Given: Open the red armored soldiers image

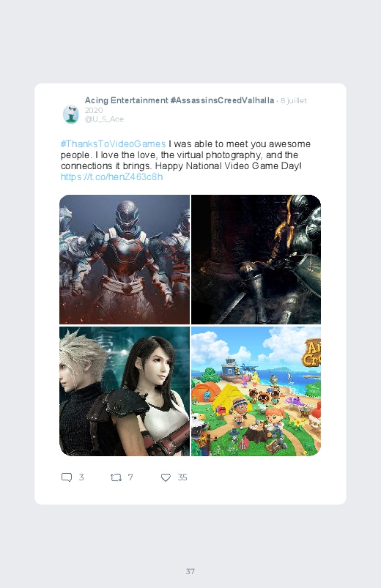Looking at the screenshot, I should [125, 259].
